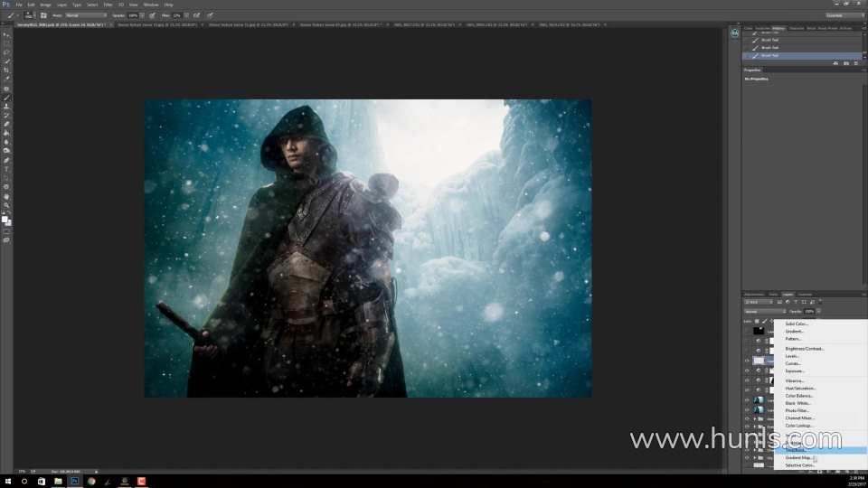
Task: Click the delete state trash icon in History
Action: click(857, 63)
